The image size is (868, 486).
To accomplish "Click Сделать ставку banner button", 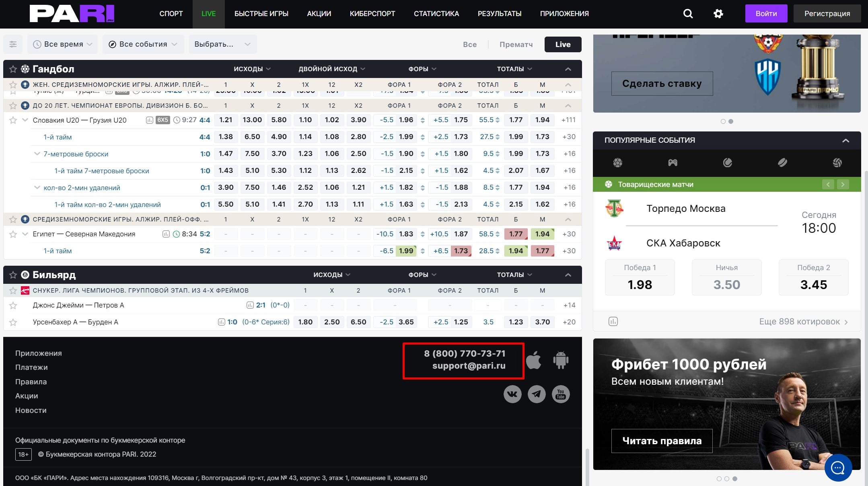I will pos(662,84).
